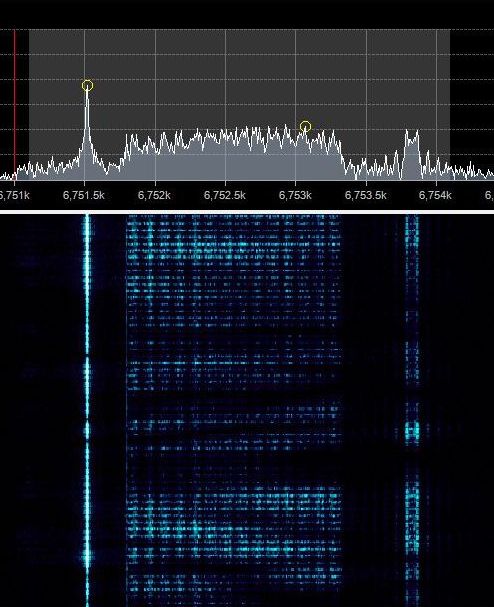Click the yellow peak marker on tall carrier
Viewport: 494px width, 607px height.
coord(87,85)
